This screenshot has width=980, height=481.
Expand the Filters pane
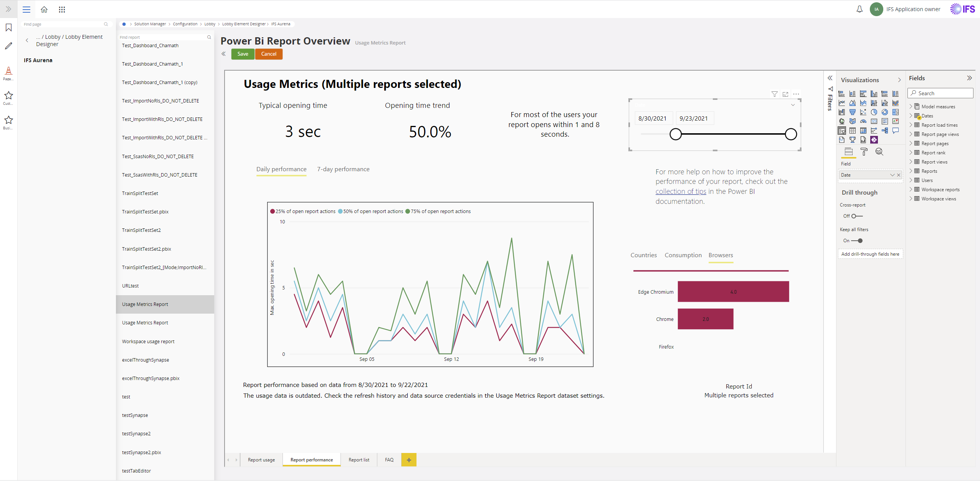coord(830,78)
